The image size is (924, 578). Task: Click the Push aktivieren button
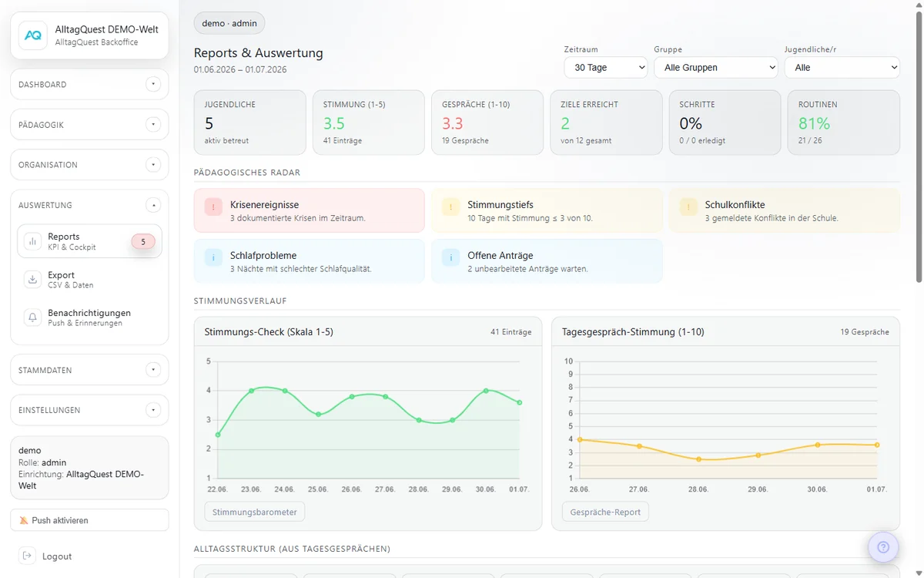click(89, 520)
